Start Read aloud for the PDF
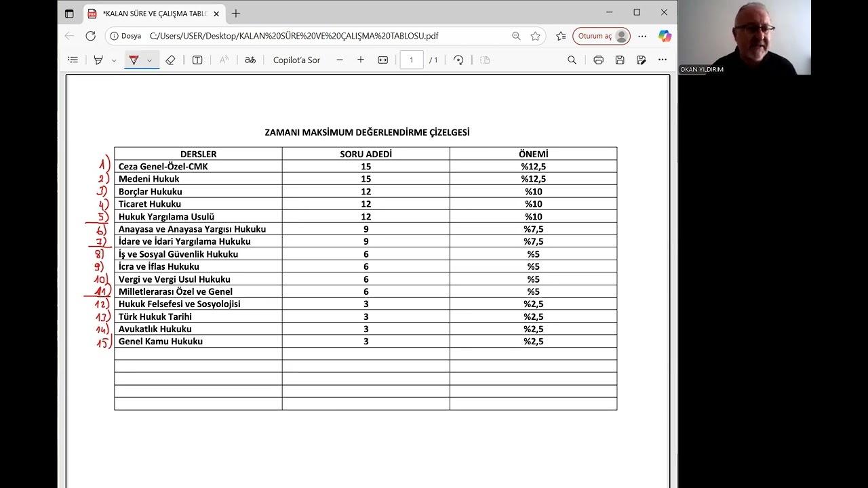The image size is (868, 488). coord(224,60)
